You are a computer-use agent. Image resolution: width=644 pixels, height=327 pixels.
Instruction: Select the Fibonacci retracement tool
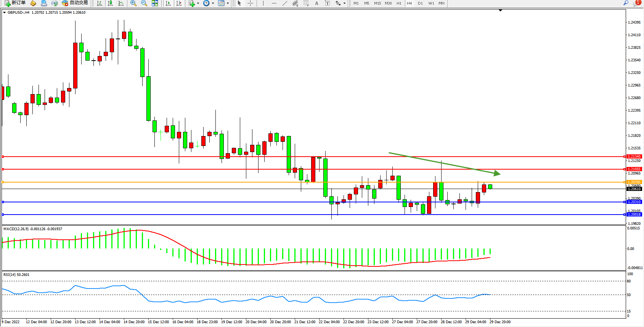click(x=306, y=3)
